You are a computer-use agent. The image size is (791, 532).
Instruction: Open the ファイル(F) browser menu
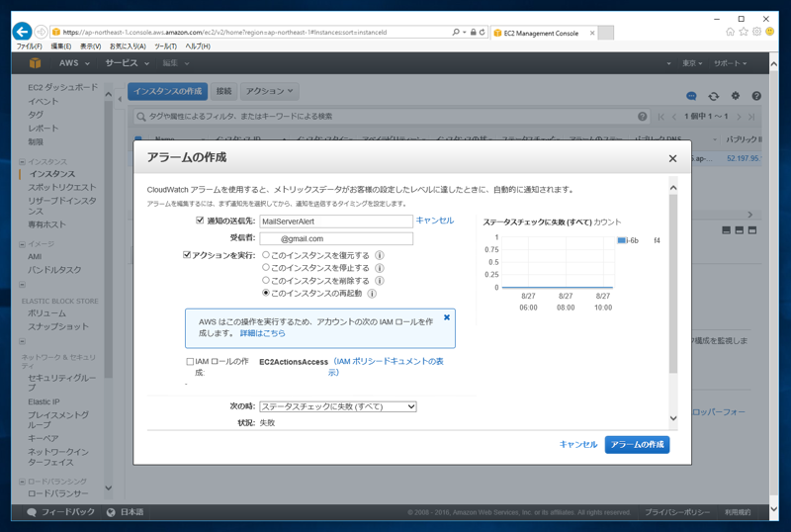(30, 45)
